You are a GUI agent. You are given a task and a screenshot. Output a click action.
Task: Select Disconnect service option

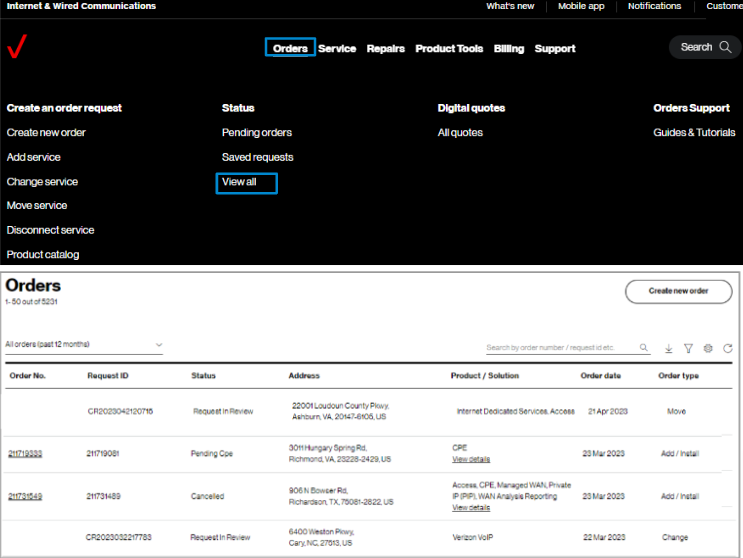pyautogui.click(x=50, y=230)
